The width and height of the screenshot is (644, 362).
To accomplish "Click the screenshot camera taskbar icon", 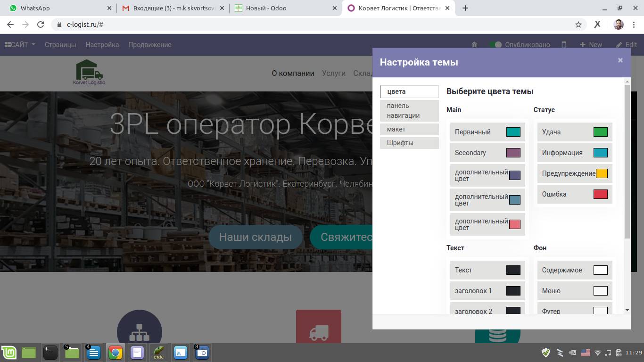I will tap(202, 352).
